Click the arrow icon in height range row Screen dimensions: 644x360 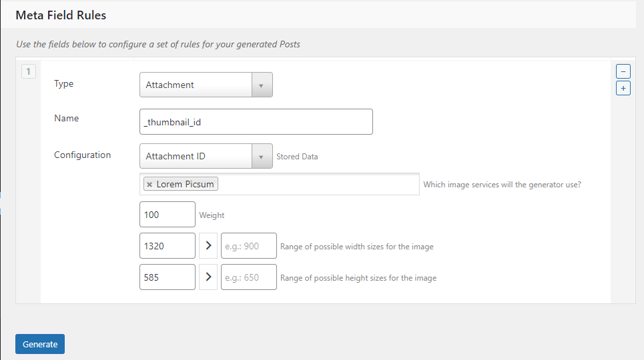(208, 277)
